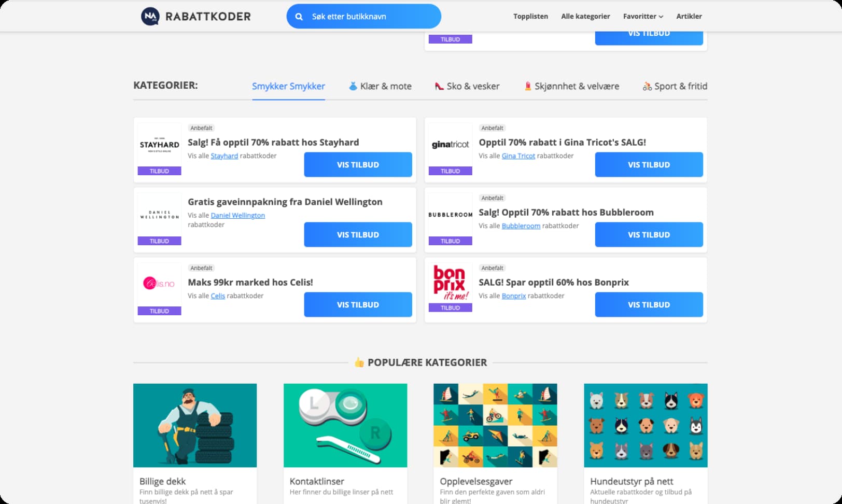Select the Sport & fritid category tab
The height and width of the screenshot is (504, 842).
point(675,86)
